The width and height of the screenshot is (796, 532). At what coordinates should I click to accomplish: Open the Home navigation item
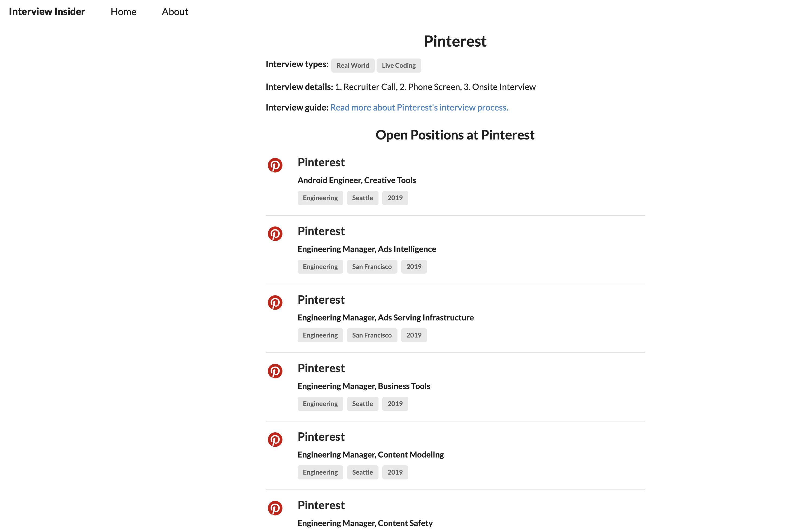(123, 12)
